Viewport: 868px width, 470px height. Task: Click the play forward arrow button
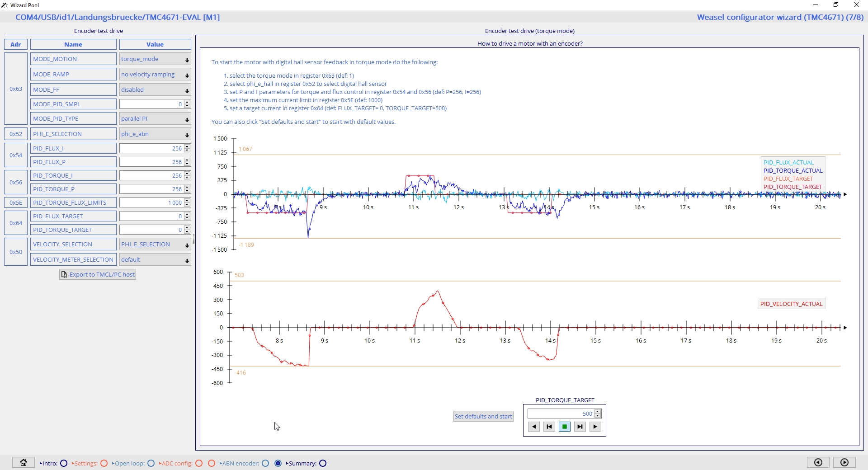[595, 427]
